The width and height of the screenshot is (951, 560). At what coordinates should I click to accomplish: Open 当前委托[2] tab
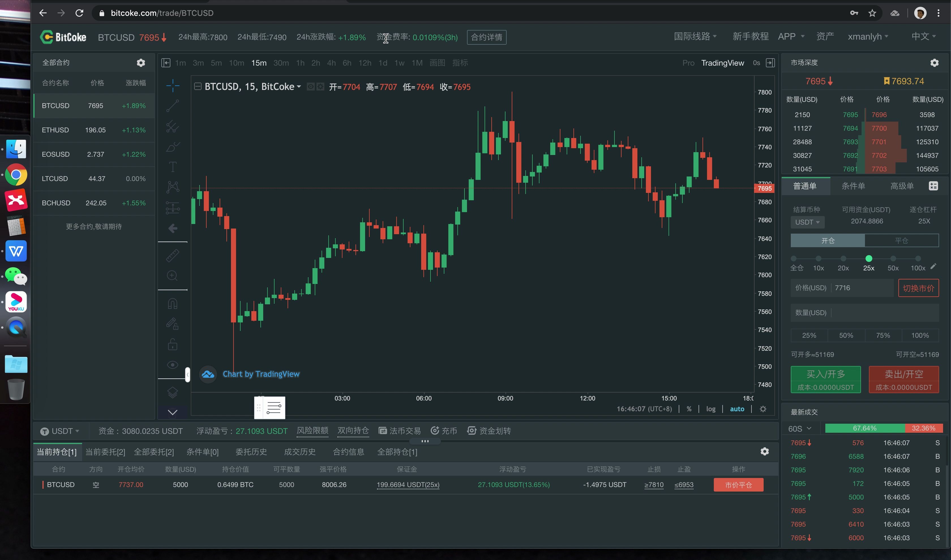(105, 452)
